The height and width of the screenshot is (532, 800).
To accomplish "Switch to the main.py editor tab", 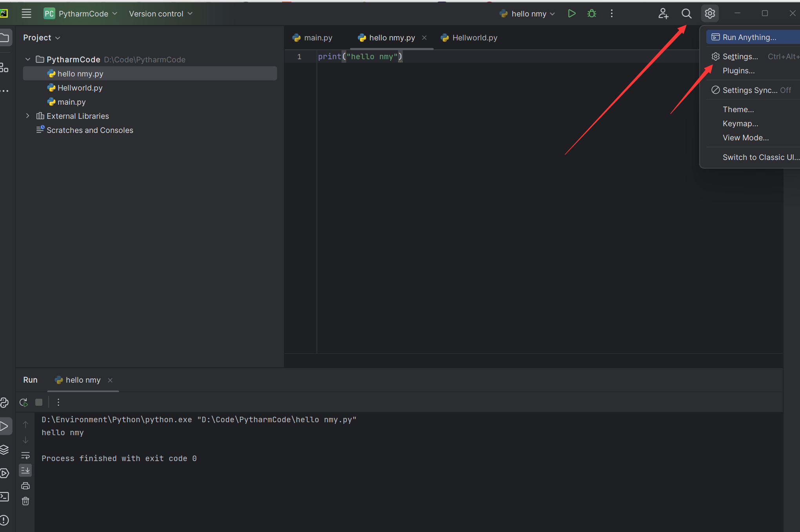I will pyautogui.click(x=313, y=38).
